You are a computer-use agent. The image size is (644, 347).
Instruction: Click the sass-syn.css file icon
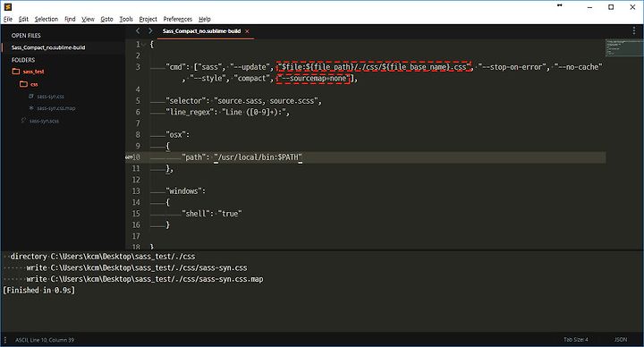tap(31, 96)
